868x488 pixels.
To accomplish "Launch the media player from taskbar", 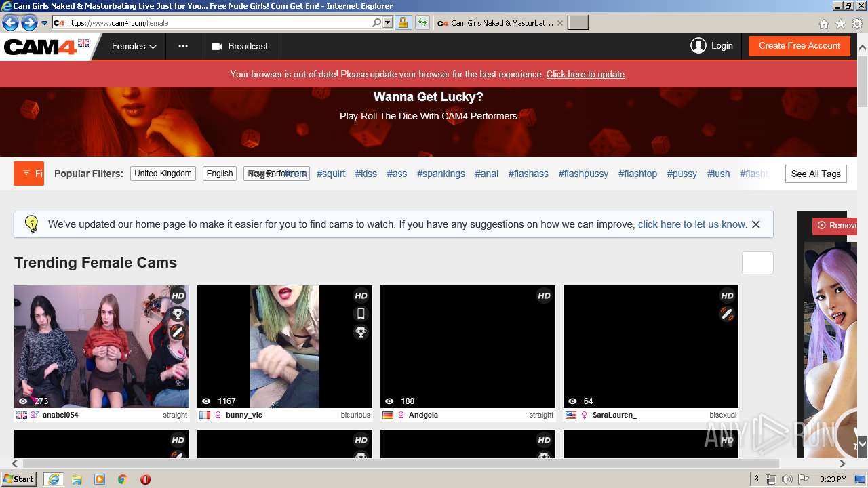I will click(x=100, y=479).
